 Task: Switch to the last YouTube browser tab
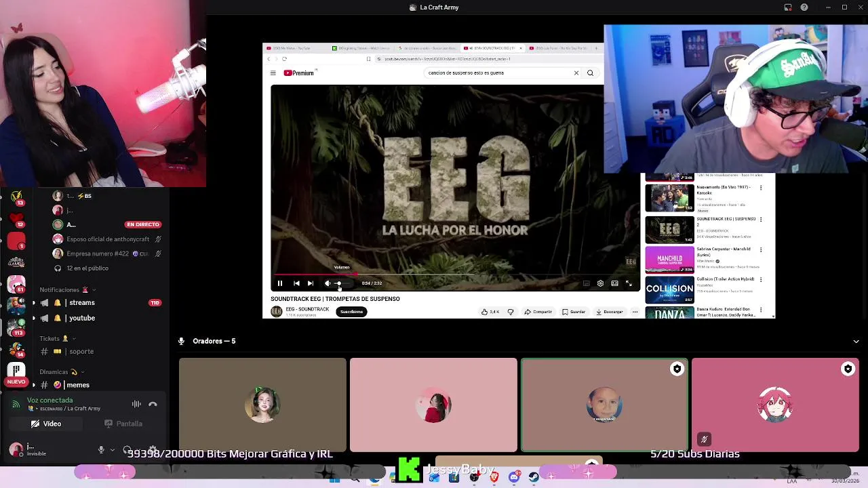[558, 48]
